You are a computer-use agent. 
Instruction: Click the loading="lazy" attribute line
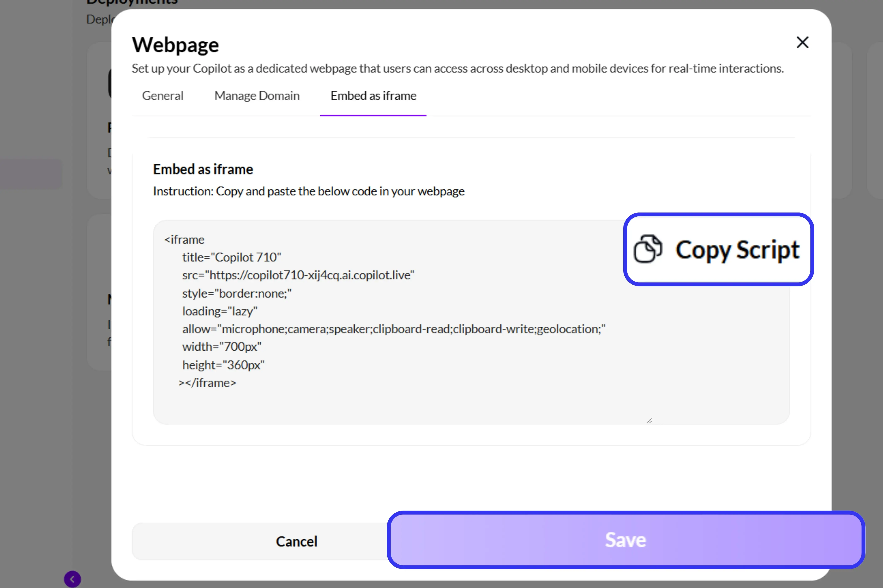(x=220, y=311)
